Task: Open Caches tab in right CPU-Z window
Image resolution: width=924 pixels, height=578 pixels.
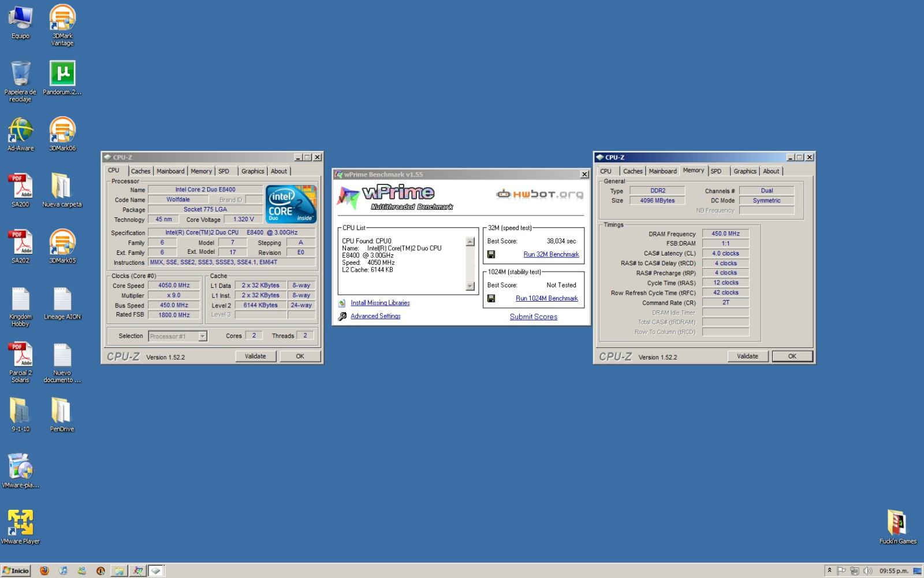Action: (x=632, y=171)
